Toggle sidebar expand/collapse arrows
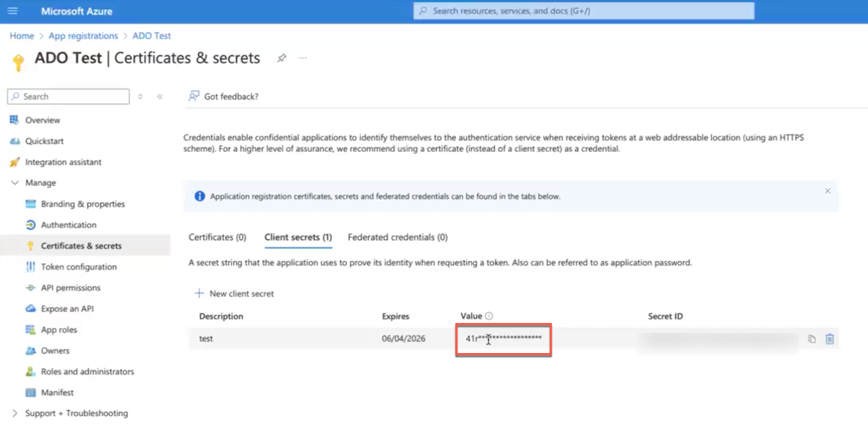868x439 pixels. 140,96
